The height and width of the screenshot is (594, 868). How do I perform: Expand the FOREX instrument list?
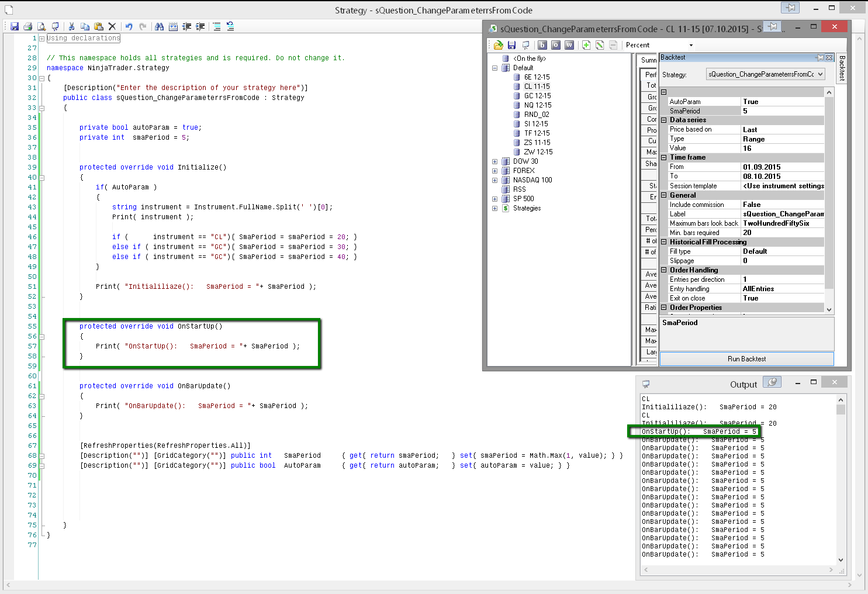(494, 171)
